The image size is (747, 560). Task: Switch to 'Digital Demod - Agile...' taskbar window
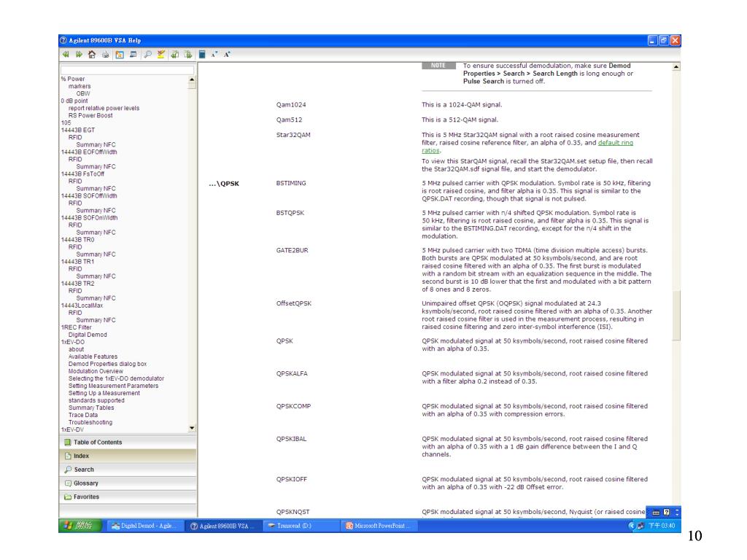click(x=144, y=526)
